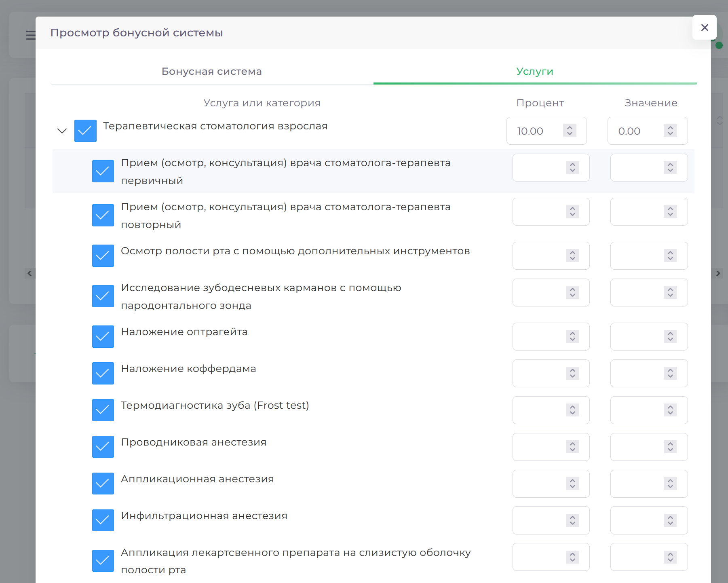Click percent stepper for Наложение оптрагейта
Image resolution: width=728 pixels, height=583 pixels.
[572, 336]
